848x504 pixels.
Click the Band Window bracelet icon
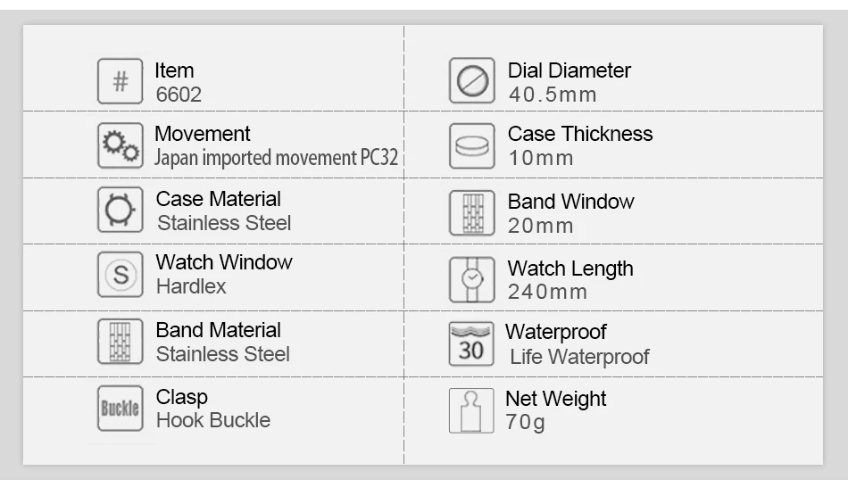click(x=471, y=213)
